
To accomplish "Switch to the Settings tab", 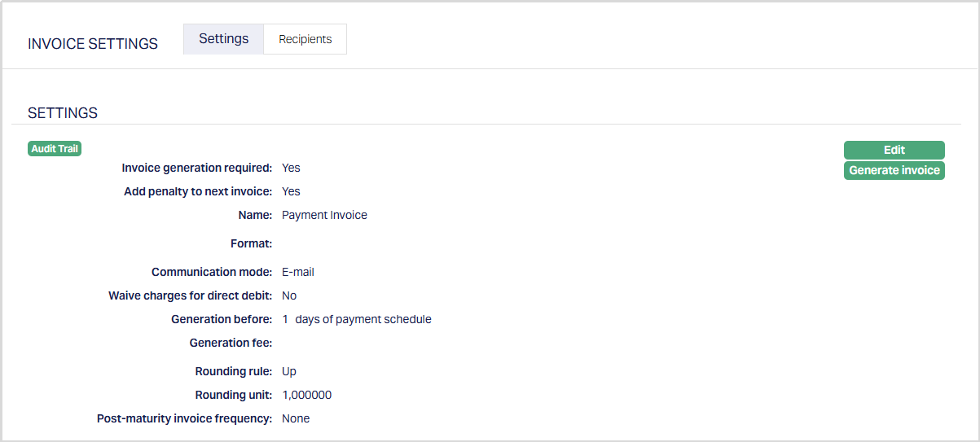I will click(223, 39).
